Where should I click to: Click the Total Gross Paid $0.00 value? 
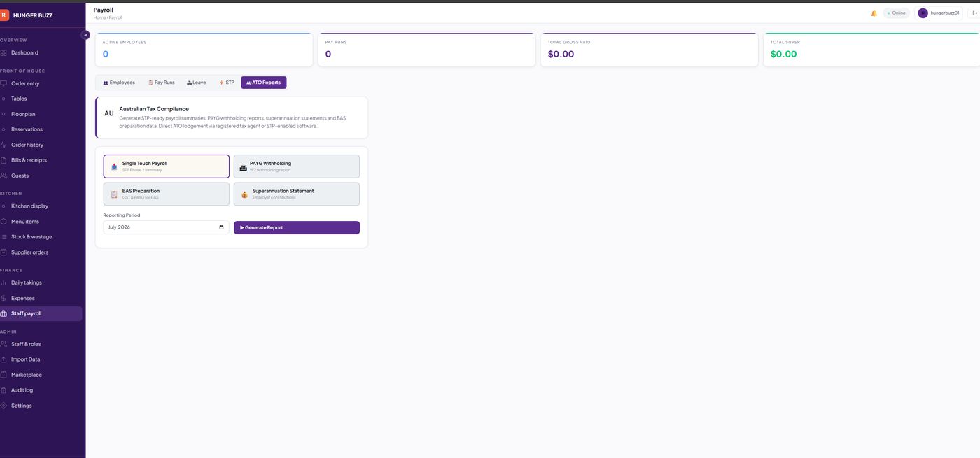coord(561,54)
